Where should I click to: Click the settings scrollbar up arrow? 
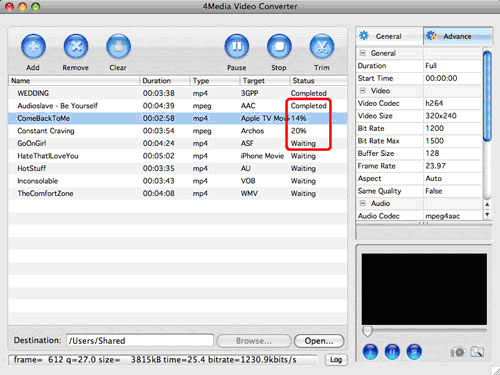(487, 204)
